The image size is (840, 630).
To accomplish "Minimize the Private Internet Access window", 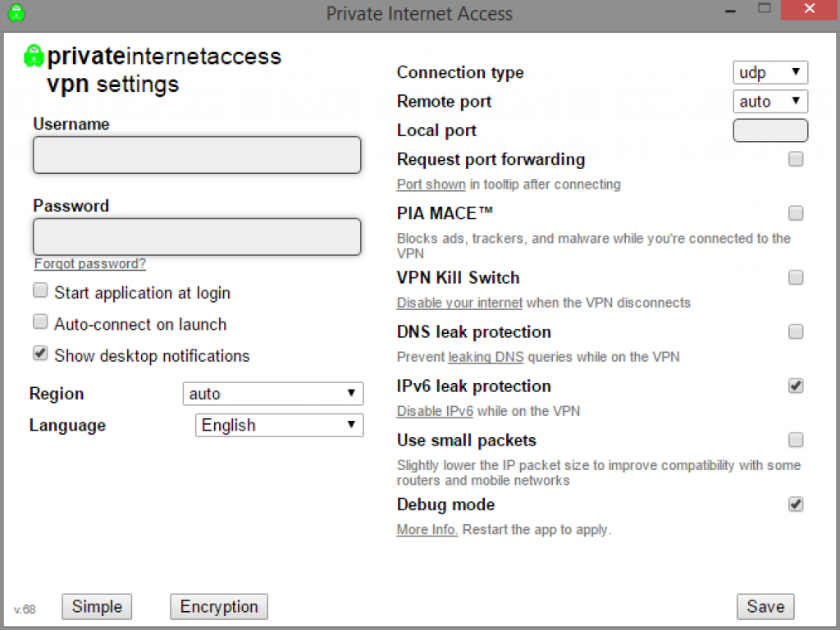I will [724, 10].
